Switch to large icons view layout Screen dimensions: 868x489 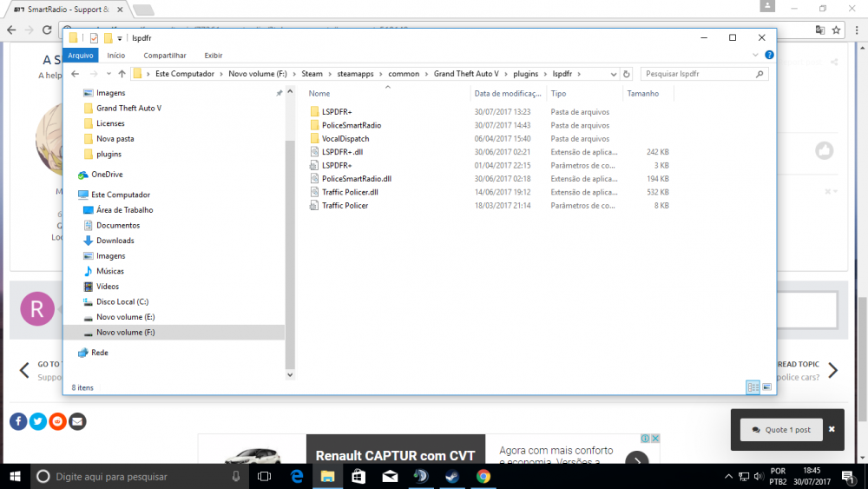[x=766, y=387]
